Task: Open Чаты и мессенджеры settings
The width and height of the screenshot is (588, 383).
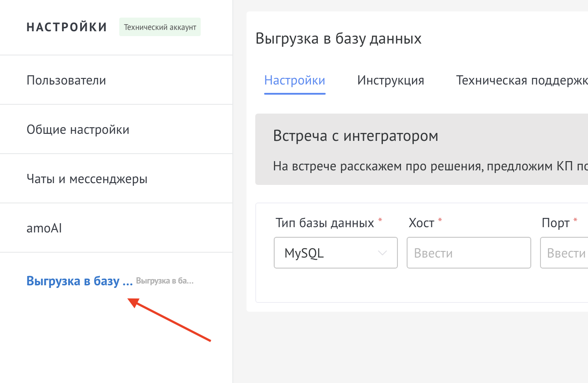Action: pos(87,179)
